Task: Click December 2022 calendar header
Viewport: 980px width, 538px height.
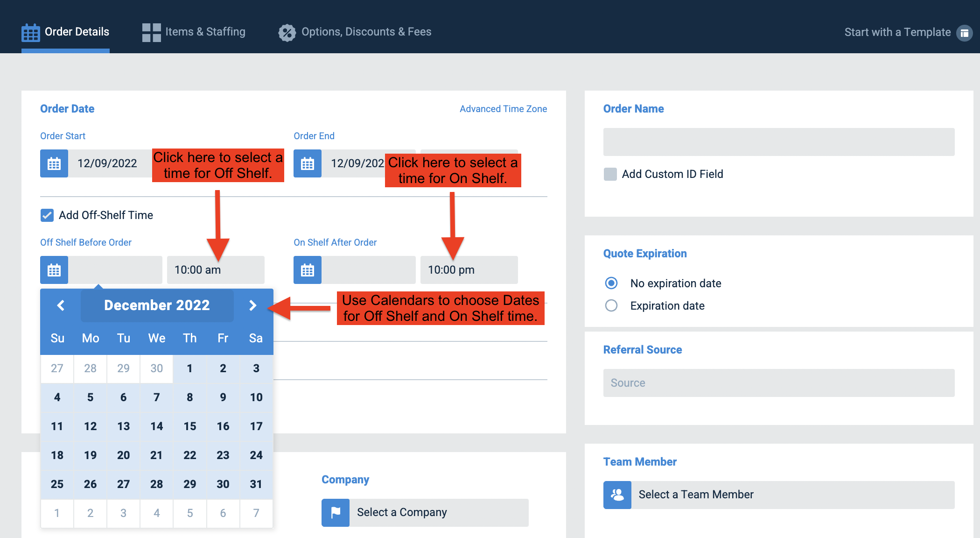Action: pyautogui.click(x=157, y=305)
